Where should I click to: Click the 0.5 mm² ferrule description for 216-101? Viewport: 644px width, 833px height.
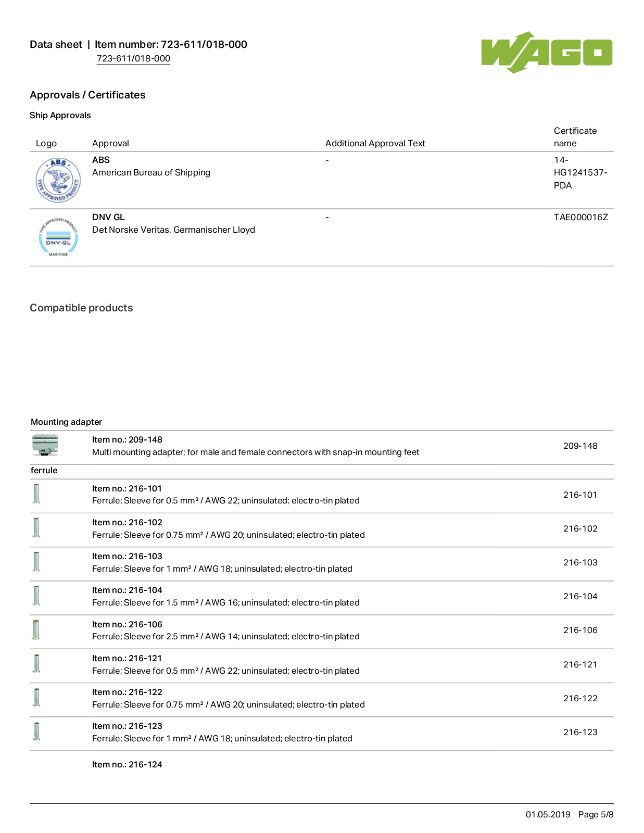point(226,500)
